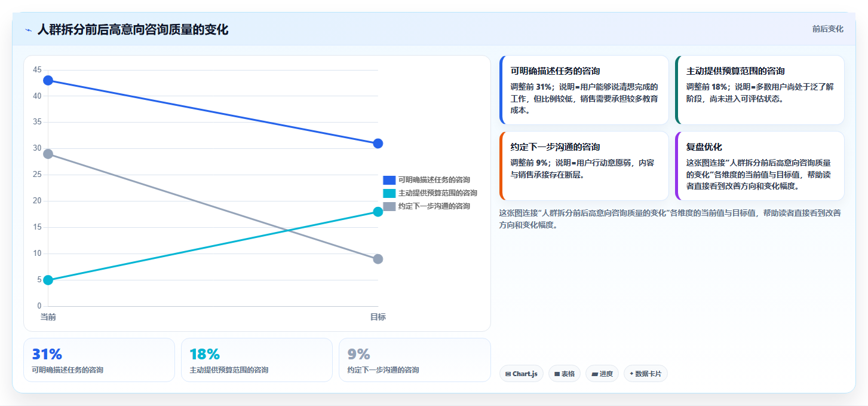The width and height of the screenshot is (868, 406).
Task: Click the text 调整前 31% in first card
Action: (x=531, y=87)
